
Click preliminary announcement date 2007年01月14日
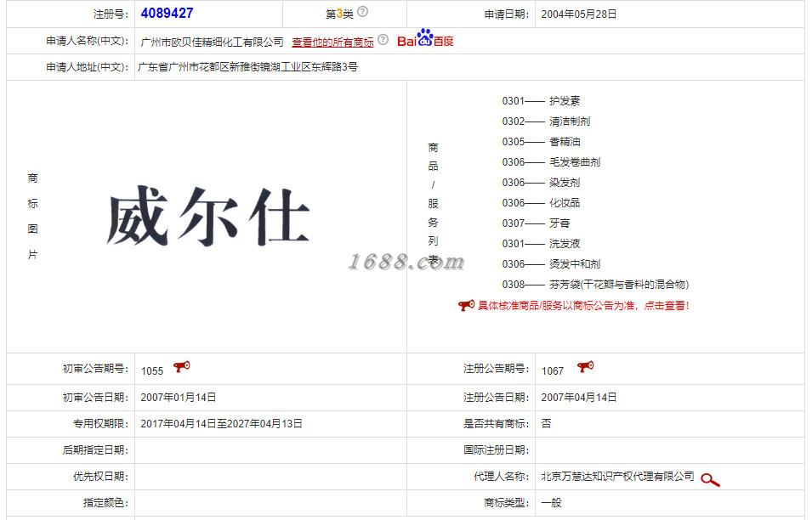[x=179, y=398]
